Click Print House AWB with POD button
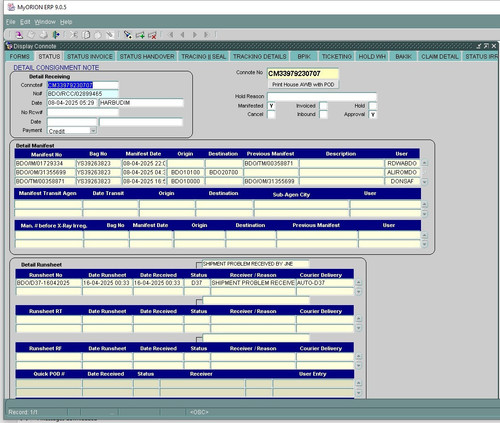Viewport: 500px width, 423px height. tap(303, 85)
